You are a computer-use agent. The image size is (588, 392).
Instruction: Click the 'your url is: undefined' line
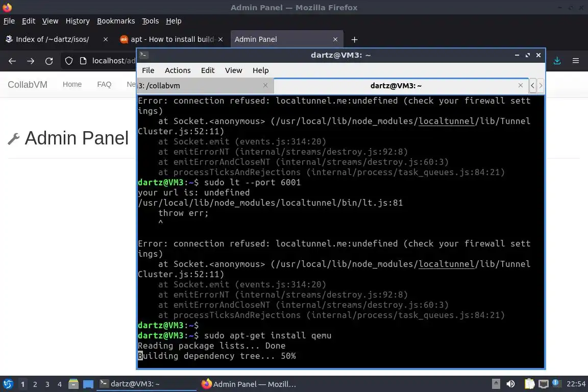click(193, 192)
